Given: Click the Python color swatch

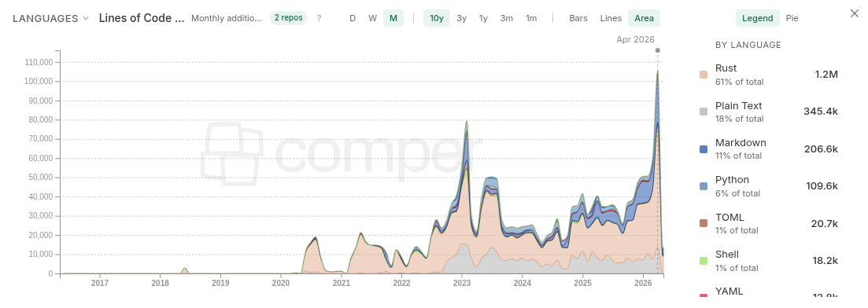Looking at the screenshot, I should pyautogui.click(x=704, y=186).
